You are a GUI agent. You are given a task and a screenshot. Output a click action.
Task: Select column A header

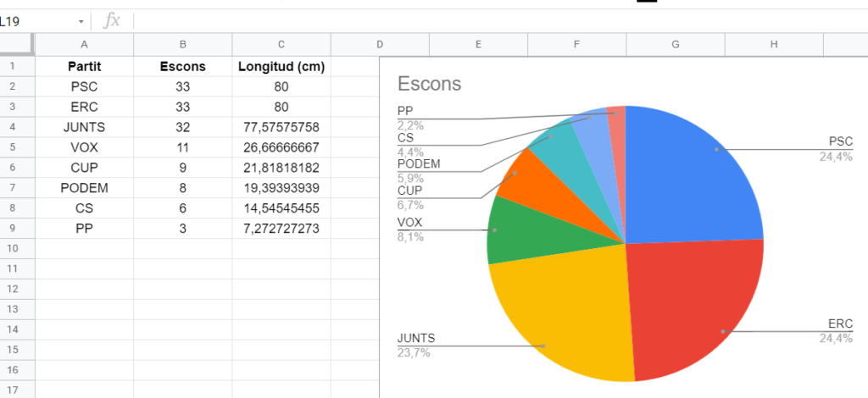tap(84, 45)
